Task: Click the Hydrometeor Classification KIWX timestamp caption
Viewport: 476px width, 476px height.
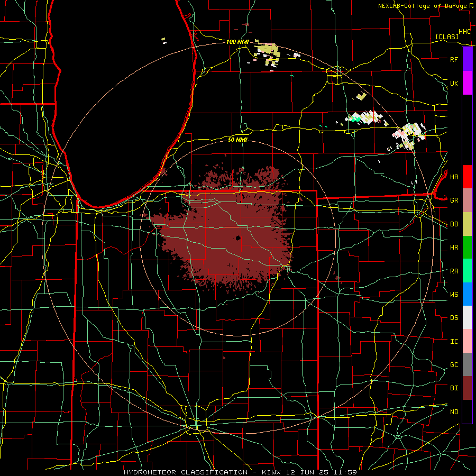Action: coord(240,472)
